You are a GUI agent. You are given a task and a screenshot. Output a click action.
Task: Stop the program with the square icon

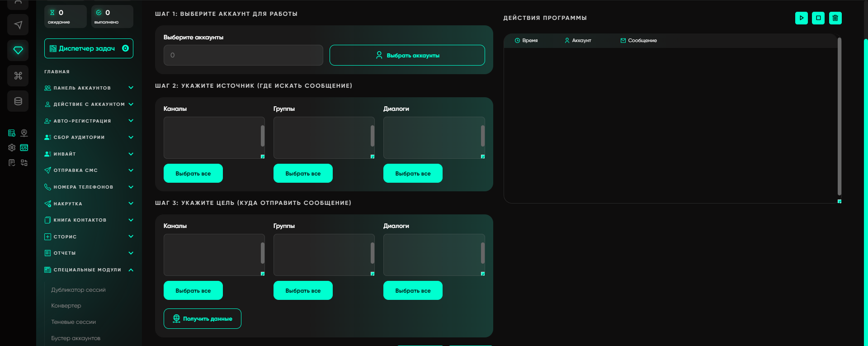pos(818,18)
